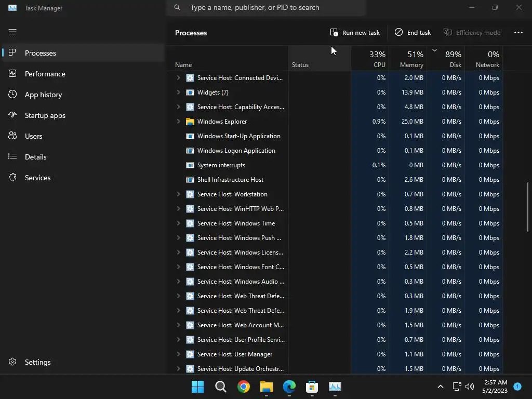The height and width of the screenshot is (399, 532).
Task: Click gear icon of Service Host: Web Account Manager
Action: pos(190,325)
